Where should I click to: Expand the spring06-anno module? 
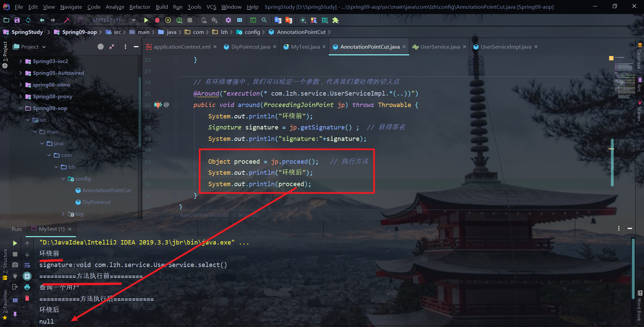pyautogui.click(x=20, y=85)
